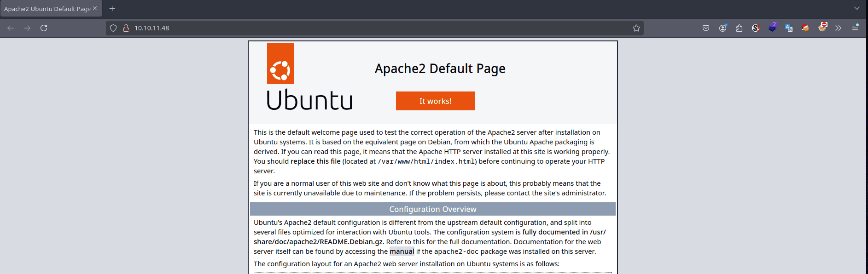Open tracking protection shield info
This screenshot has width=868, height=274.
[x=113, y=28]
